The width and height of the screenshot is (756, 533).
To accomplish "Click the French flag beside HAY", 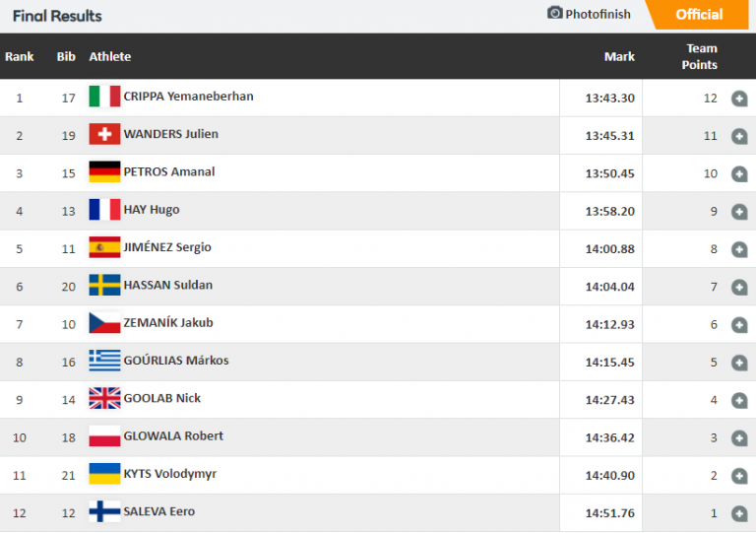I will click(x=104, y=210).
